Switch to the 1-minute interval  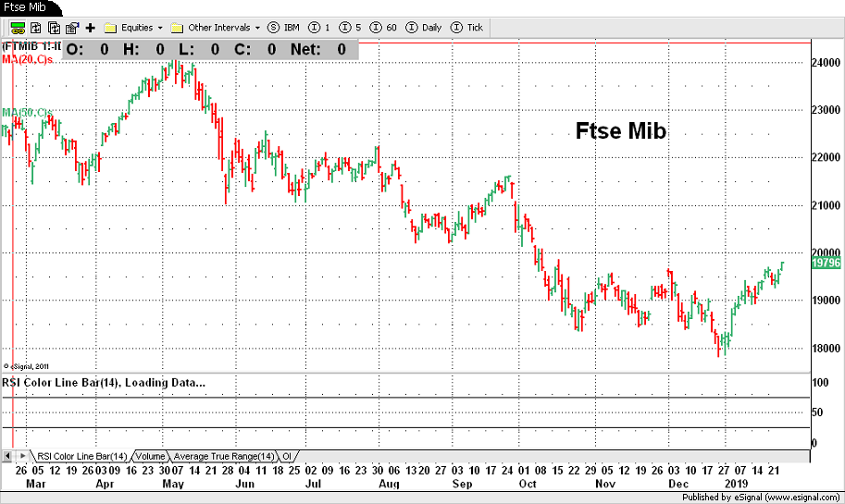(x=319, y=28)
